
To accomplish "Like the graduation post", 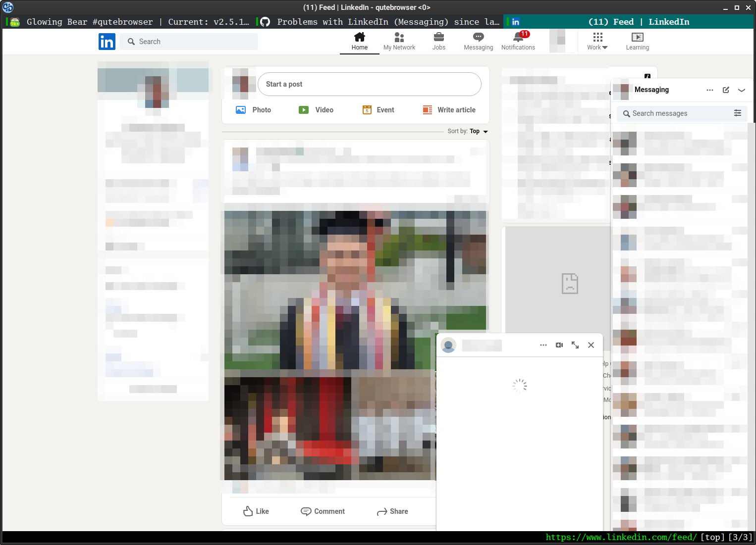I will coord(256,511).
